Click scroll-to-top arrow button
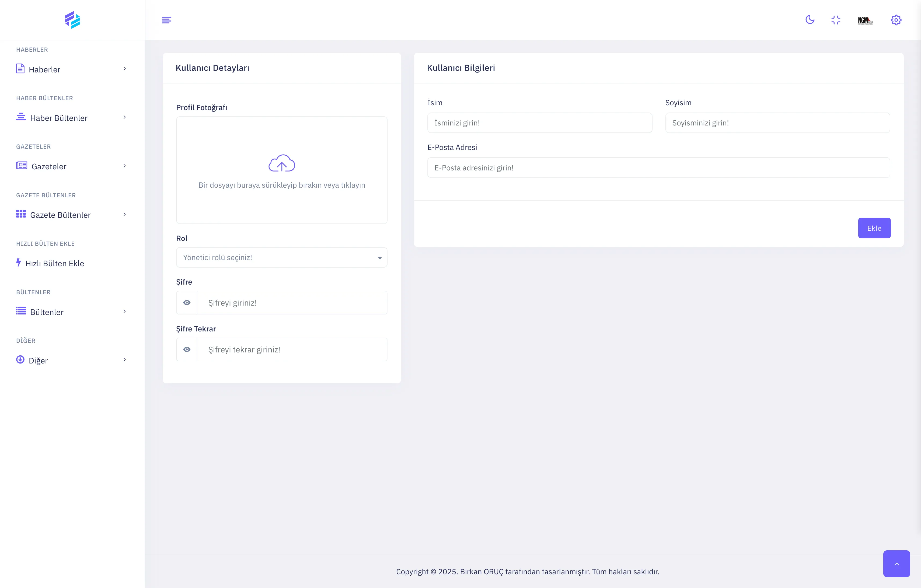This screenshot has width=921, height=588. click(896, 563)
